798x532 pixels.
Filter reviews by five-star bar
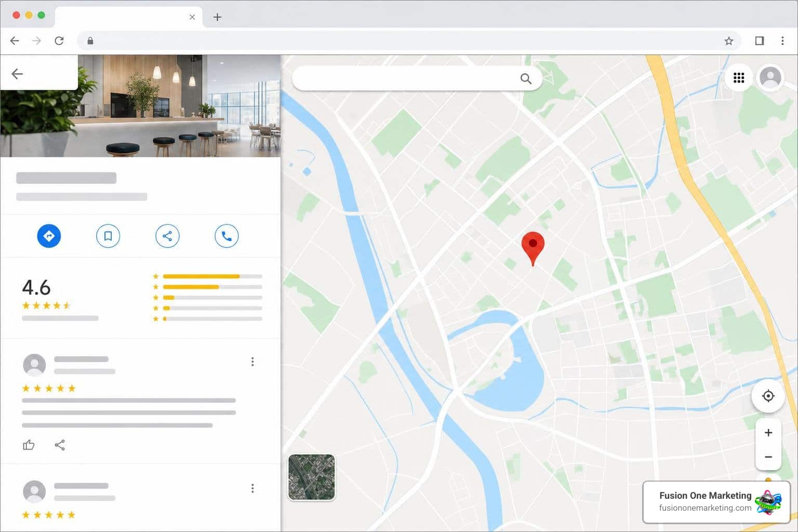(x=208, y=276)
